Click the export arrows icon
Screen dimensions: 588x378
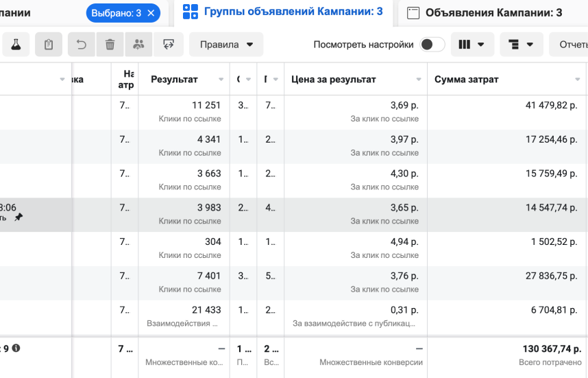(x=168, y=45)
